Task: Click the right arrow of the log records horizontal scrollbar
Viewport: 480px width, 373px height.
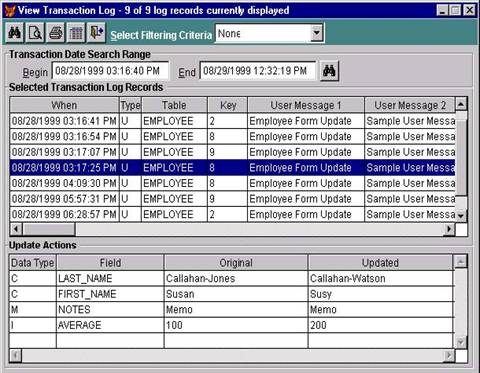Action: (449, 229)
